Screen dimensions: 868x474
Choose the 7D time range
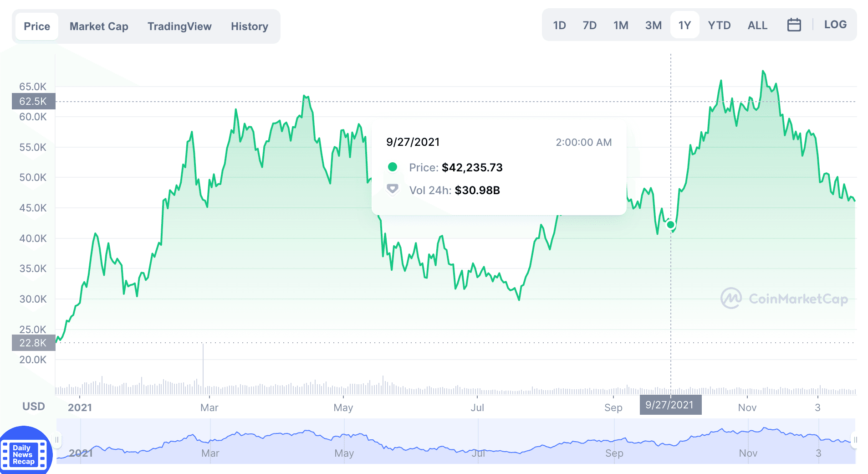tap(589, 26)
